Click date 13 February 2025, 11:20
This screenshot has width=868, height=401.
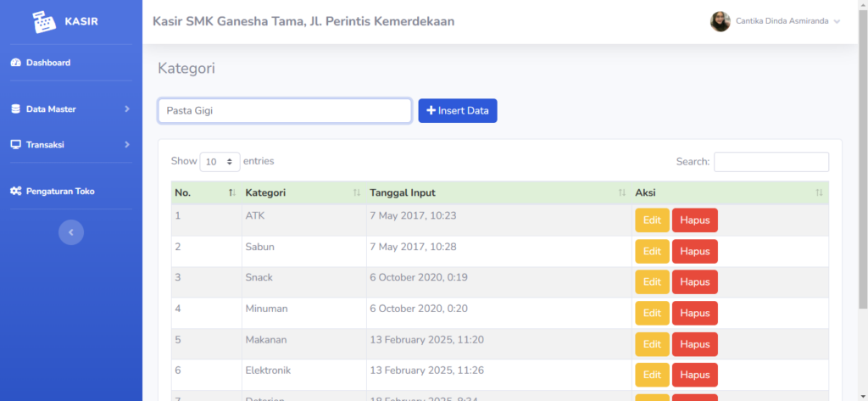coord(427,339)
